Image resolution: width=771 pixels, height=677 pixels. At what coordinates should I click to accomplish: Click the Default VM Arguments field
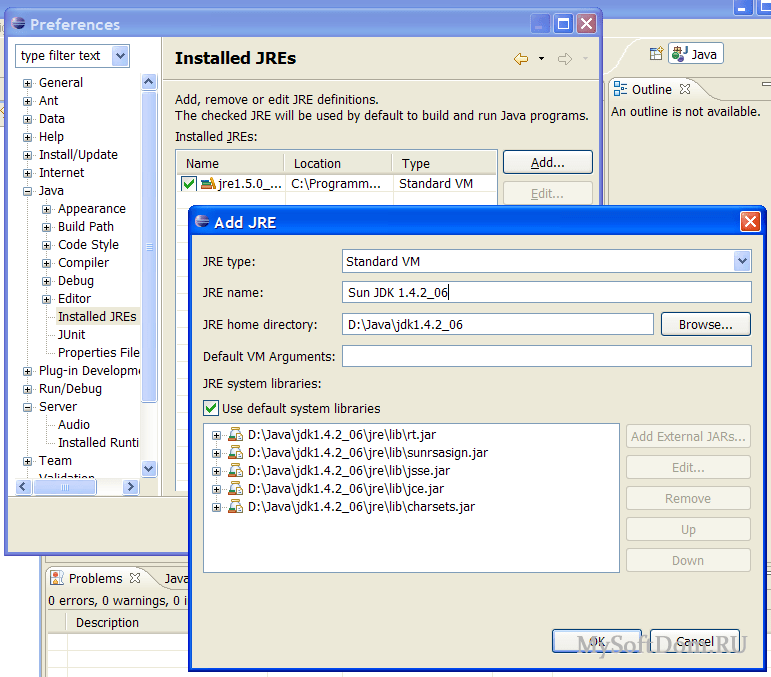547,356
